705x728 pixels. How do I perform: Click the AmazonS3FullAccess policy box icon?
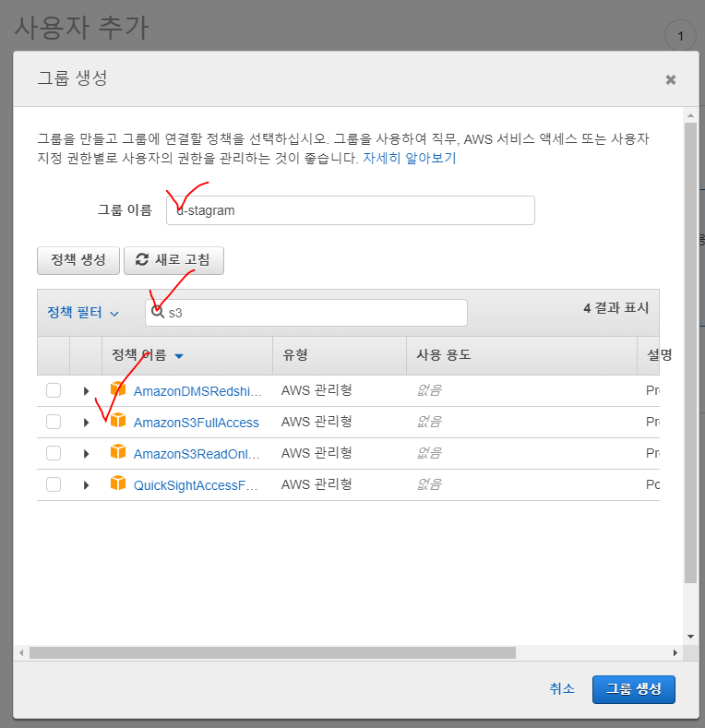(118, 420)
